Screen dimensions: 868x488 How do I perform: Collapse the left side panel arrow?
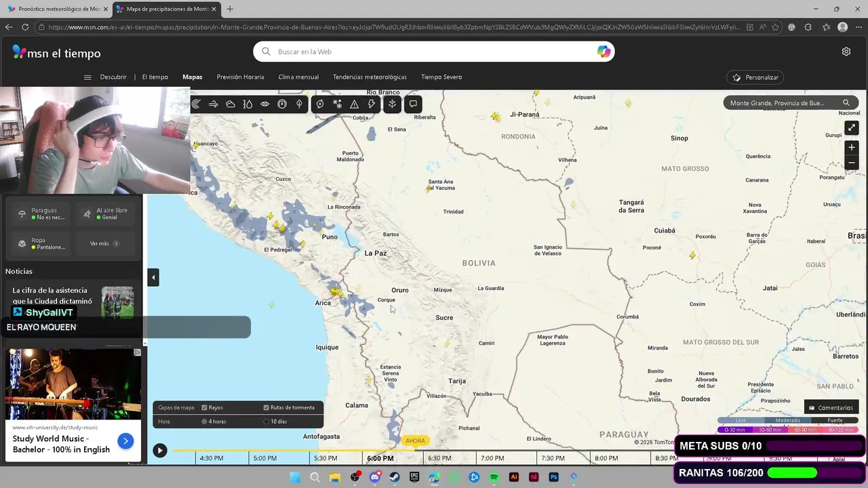pyautogui.click(x=153, y=277)
